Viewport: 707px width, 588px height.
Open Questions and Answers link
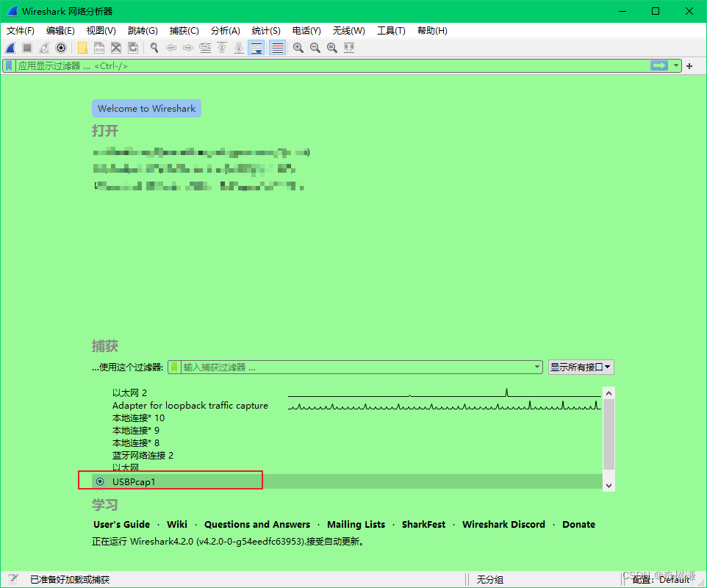point(257,524)
